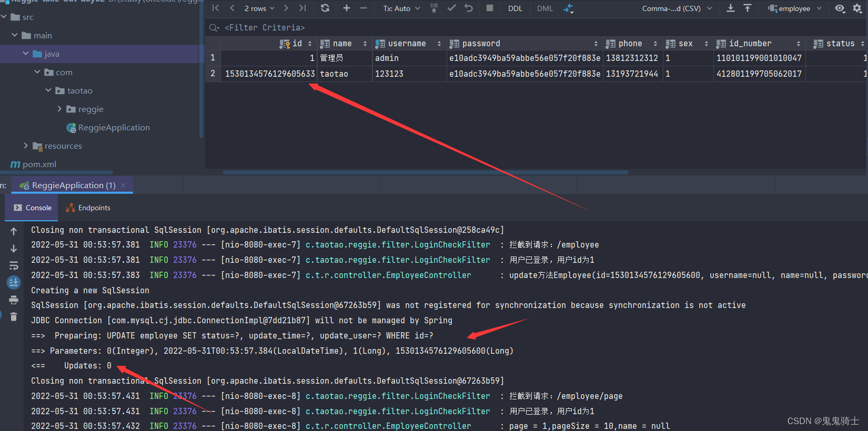Open table settings gear icon
The height and width of the screenshot is (431, 868).
(857, 8)
